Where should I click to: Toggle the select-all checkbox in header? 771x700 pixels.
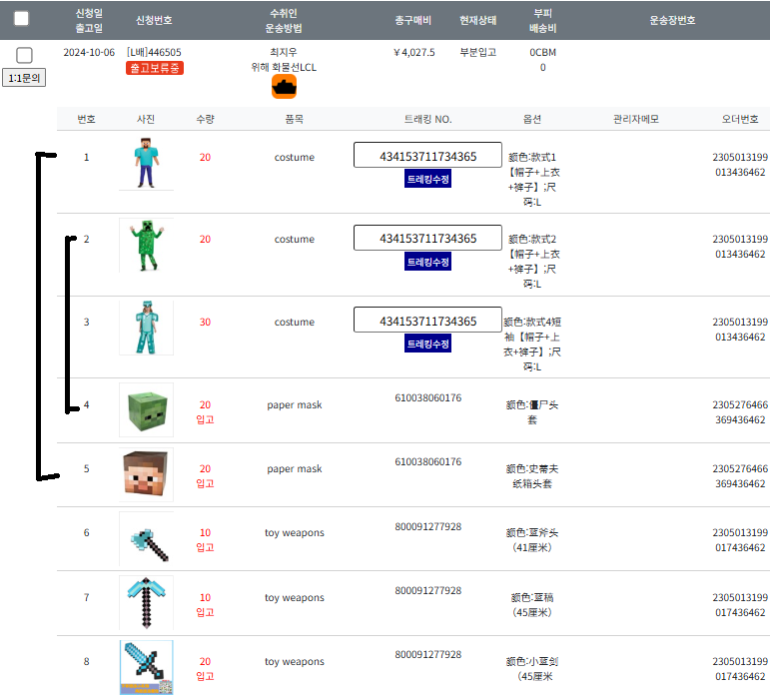point(21,18)
